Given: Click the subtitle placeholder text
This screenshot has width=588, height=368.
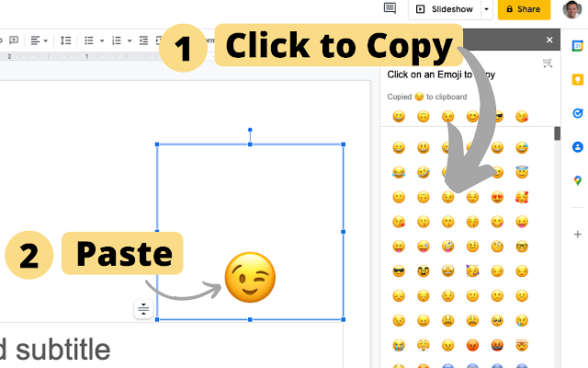Looking at the screenshot, I should coord(55,350).
